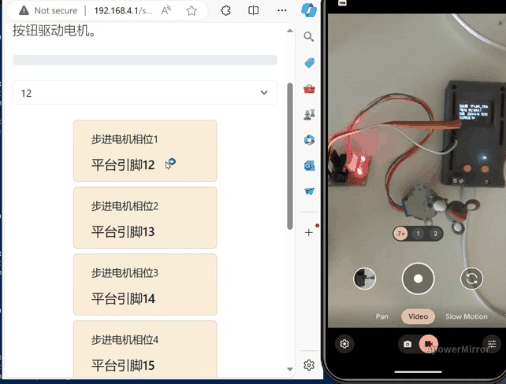Open Copilot sidebar icon
Viewport: 506px width, 384px height.
point(309,10)
